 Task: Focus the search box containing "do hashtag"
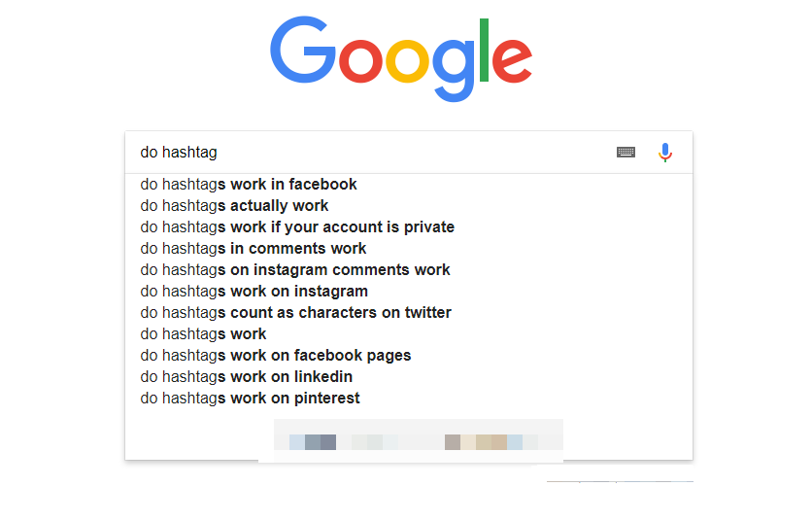point(369,153)
